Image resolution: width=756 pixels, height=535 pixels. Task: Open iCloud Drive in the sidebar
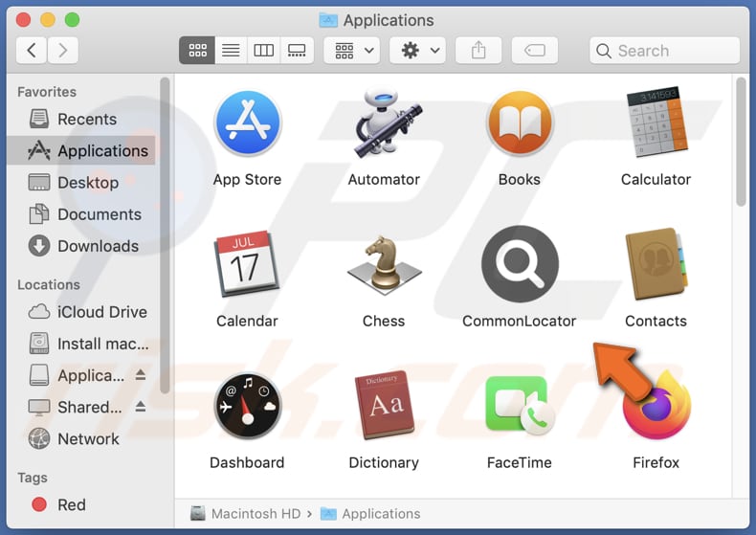(81, 312)
